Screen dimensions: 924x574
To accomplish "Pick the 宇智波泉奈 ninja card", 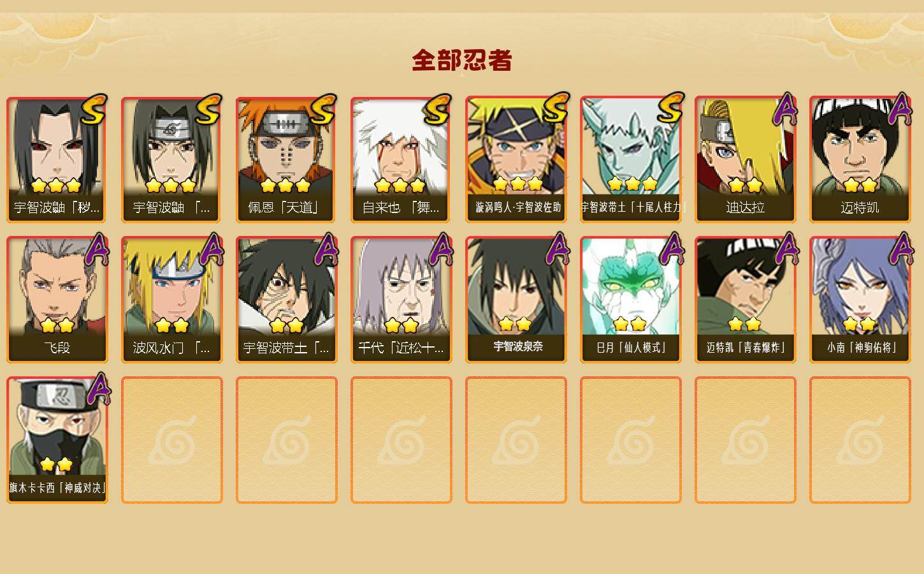I will pyautogui.click(x=516, y=300).
